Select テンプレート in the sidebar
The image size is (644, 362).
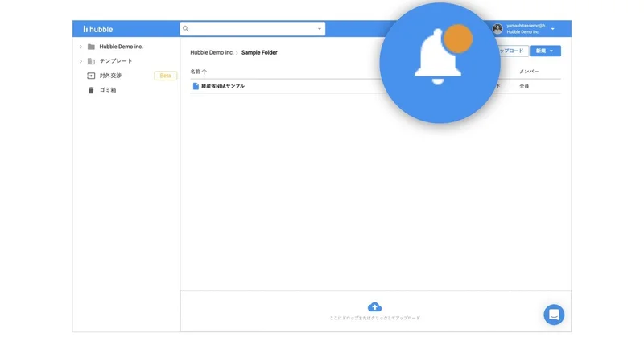(x=116, y=61)
